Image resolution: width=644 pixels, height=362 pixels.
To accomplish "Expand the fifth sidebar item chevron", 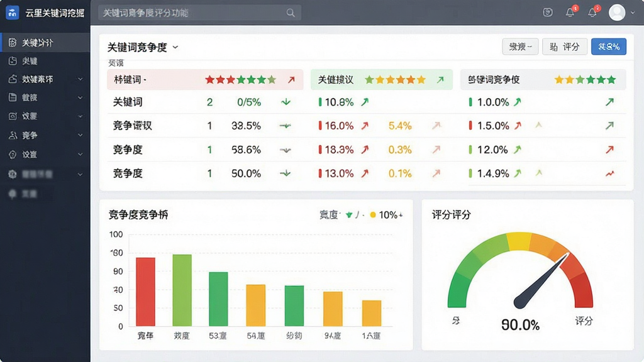I will click(80, 116).
